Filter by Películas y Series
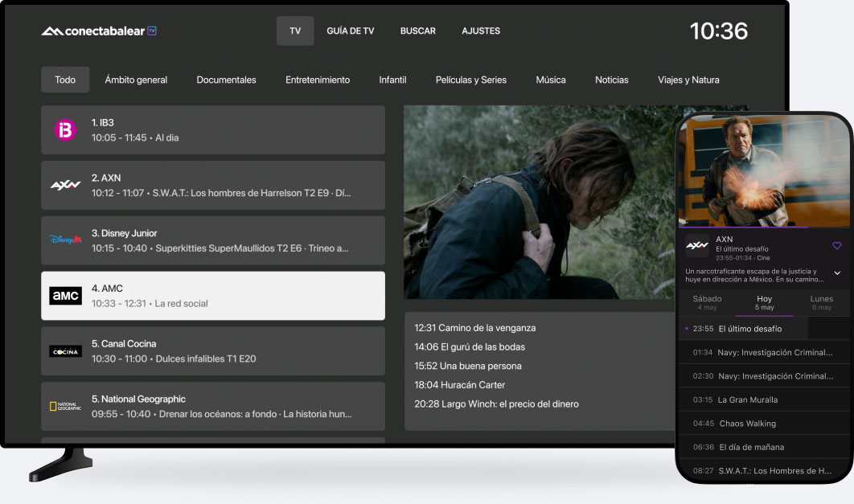 [x=471, y=80]
